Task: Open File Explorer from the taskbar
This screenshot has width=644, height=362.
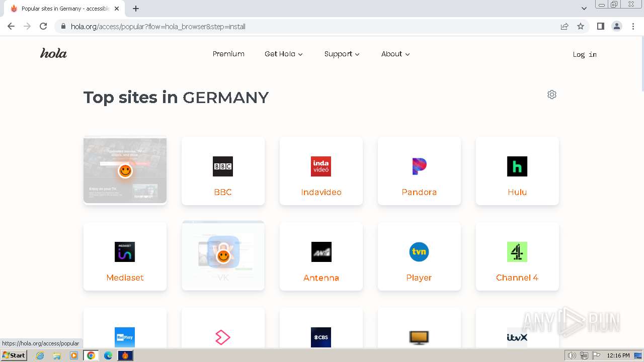Action: 57,355
